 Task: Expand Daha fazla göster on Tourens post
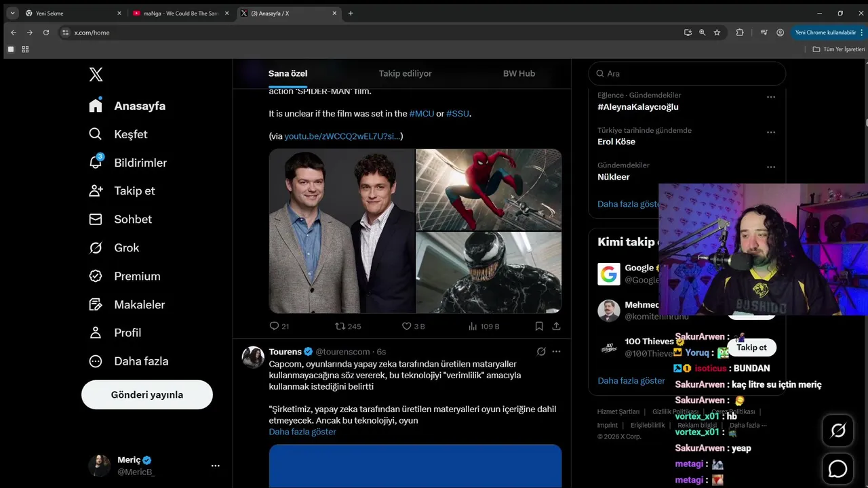click(302, 432)
